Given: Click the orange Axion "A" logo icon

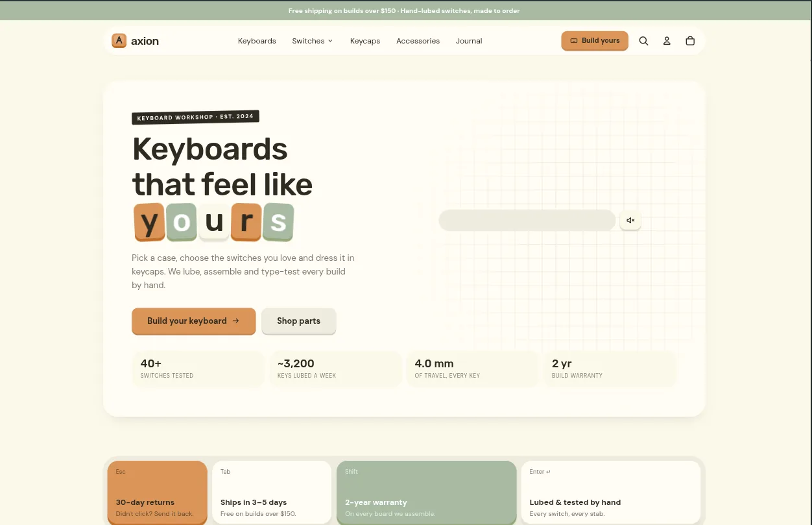Looking at the screenshot, I should pos(119,41).
